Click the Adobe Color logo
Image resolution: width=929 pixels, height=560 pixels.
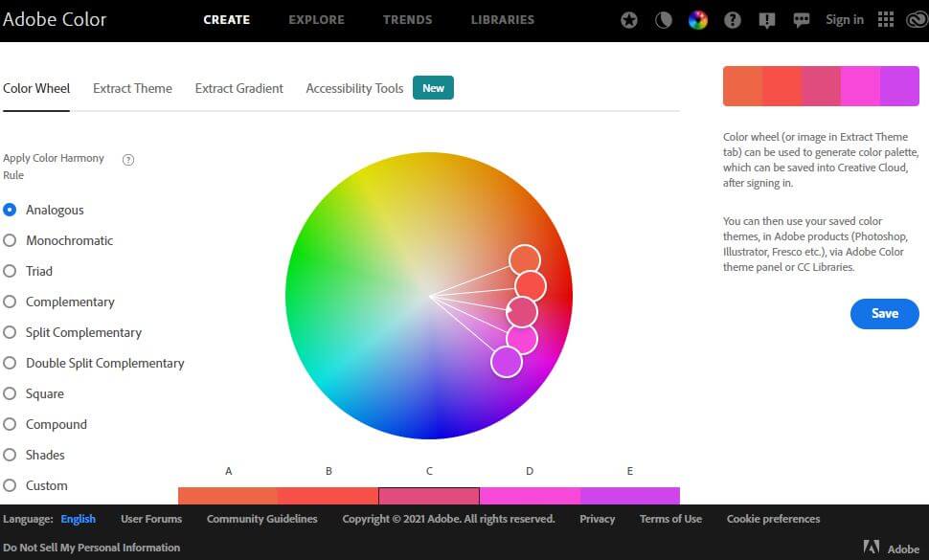[x=55, y=19]
